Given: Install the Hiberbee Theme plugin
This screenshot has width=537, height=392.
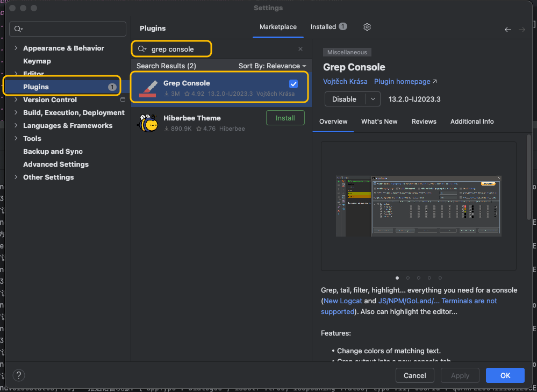Looking at the screenshot, I should pyautogui.click(x=285, y=118).
